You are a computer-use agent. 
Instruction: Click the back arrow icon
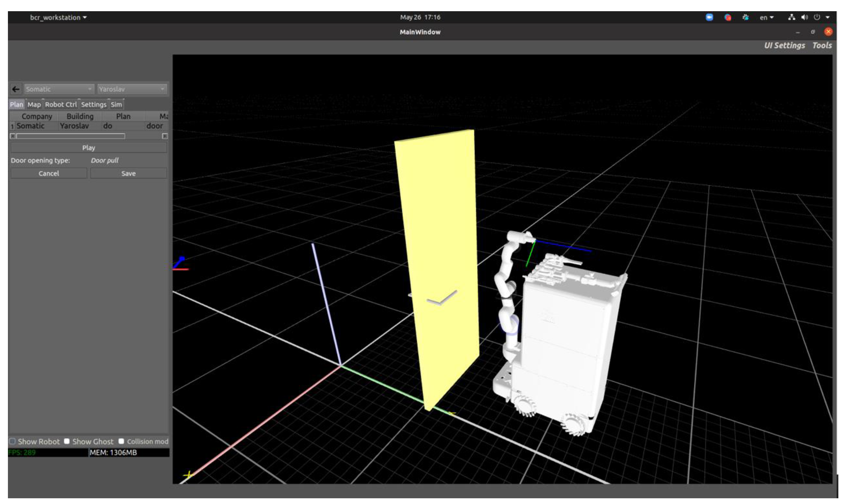tap(16, 89)
